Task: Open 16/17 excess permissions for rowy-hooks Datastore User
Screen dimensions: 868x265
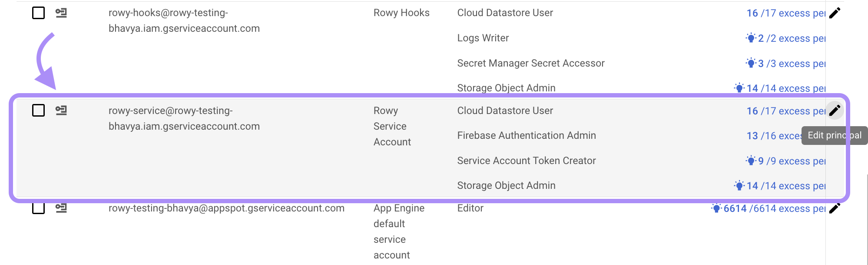Action: click(785, 13)
